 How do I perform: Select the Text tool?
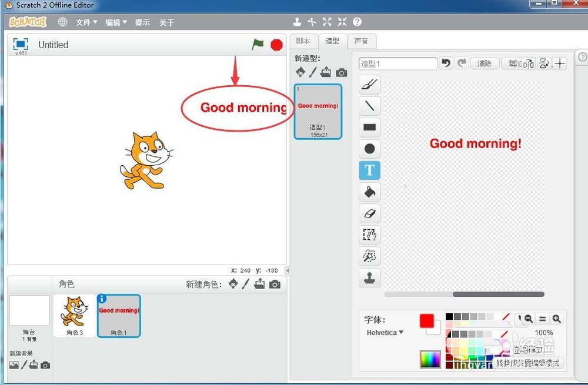point(369,170)
